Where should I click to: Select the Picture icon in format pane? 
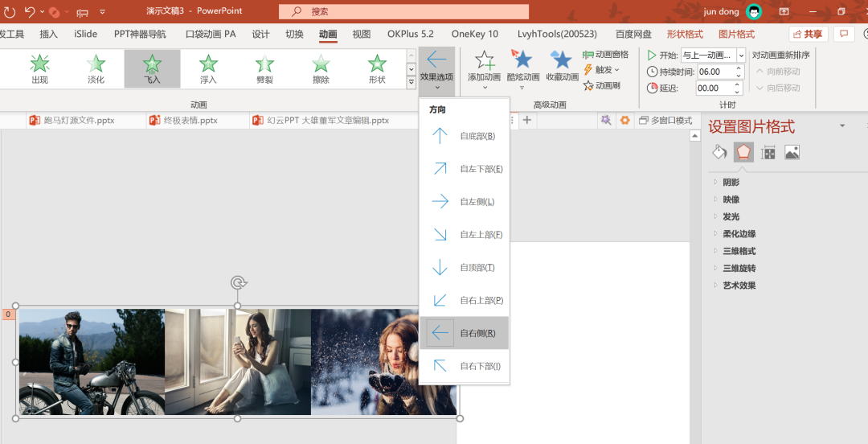coord(792,152)
